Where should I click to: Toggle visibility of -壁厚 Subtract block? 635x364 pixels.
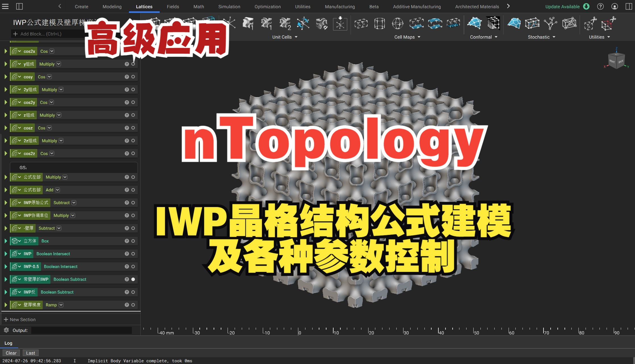[133, 228]
